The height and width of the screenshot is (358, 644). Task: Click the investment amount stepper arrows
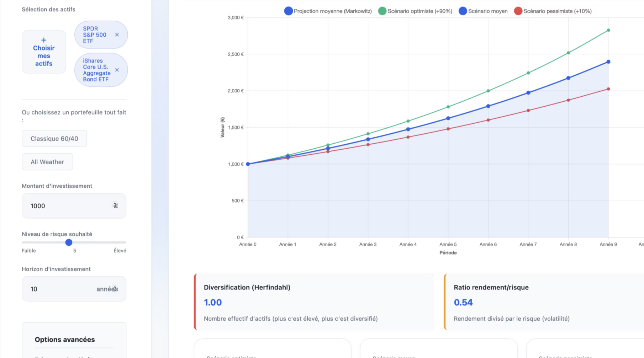115,205
